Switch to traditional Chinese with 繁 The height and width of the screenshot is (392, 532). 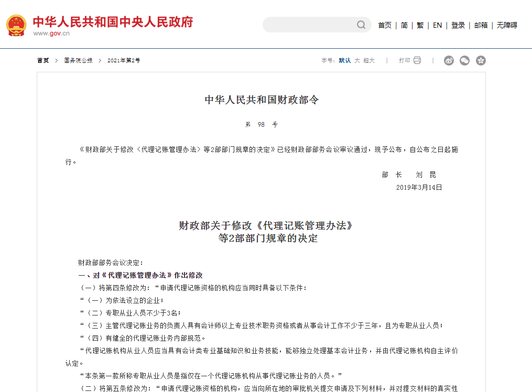coord(420,25)
